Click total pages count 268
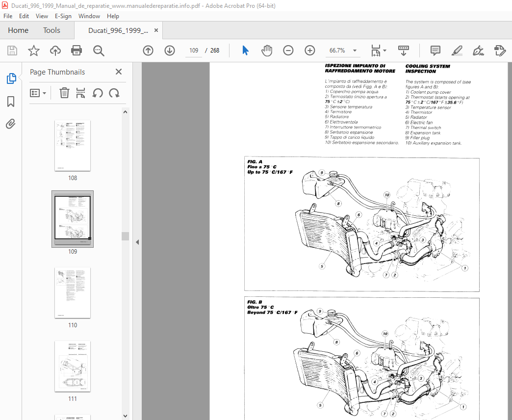The image size is (512, 420). coord(214,51)
